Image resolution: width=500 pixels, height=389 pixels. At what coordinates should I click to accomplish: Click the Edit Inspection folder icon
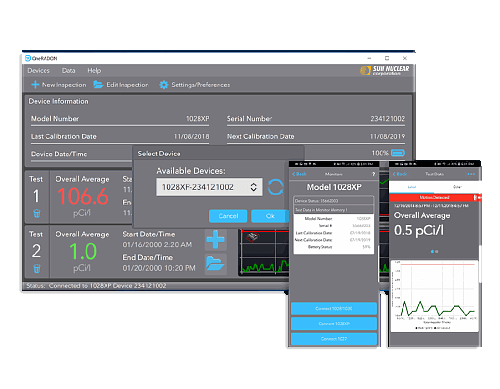tap(98, 85)
